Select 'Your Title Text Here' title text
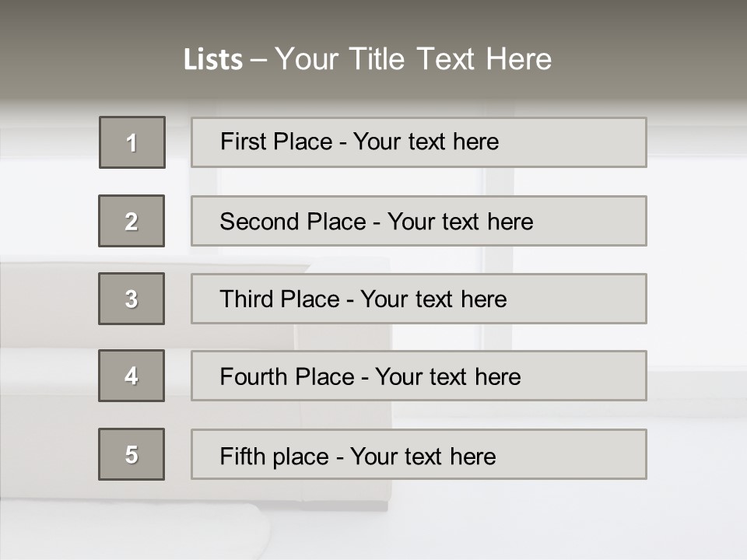This screenshot has width=747, height=560. coord(413,59)
